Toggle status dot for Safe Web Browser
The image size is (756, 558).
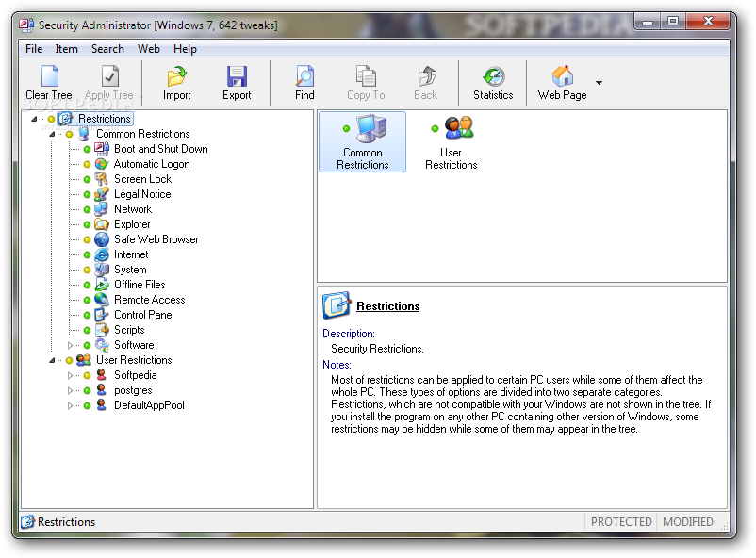tap(88, 239)
